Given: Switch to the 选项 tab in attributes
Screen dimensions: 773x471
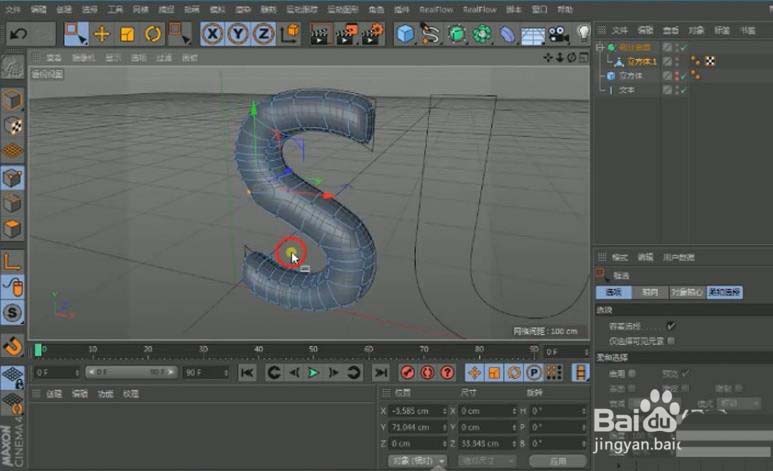Looking at the screenshot, I should tap(614, 292).
